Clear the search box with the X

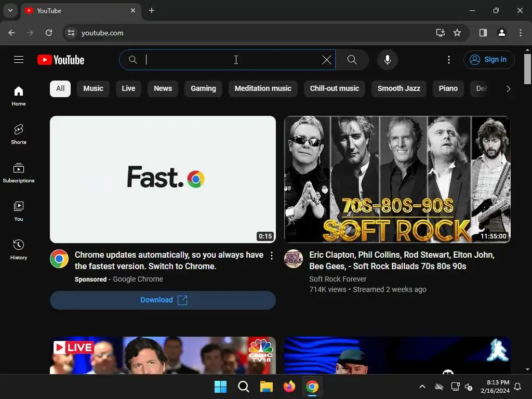coord(326,60)
